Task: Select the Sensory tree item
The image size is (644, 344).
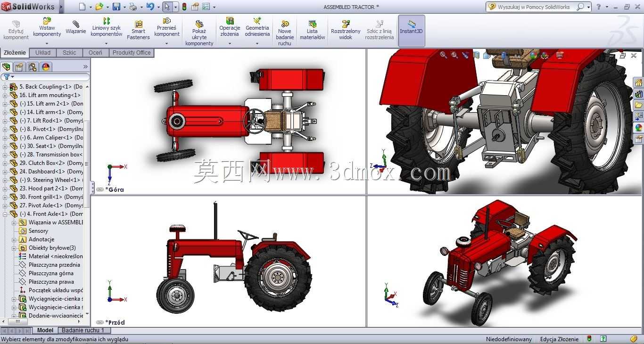Action: [38, 231]
